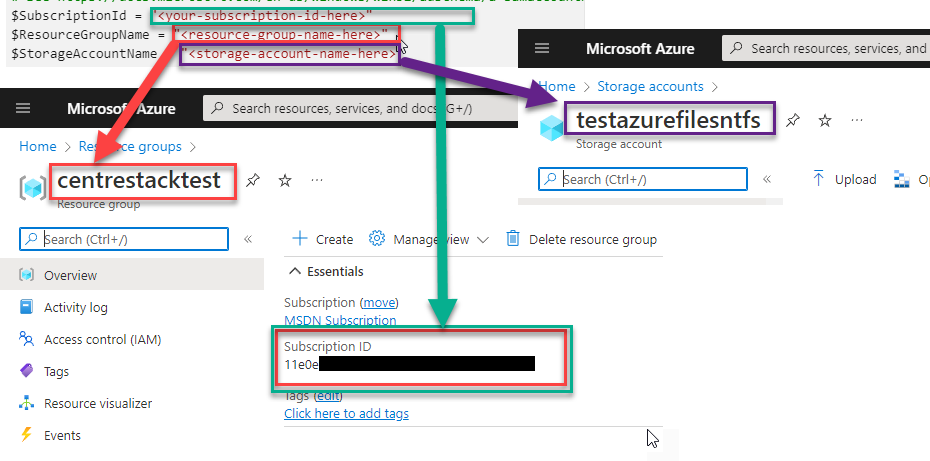This screenshot has width=930, height=461.
Task: Open the MSDN Subscription link
Action: [340, 320]
